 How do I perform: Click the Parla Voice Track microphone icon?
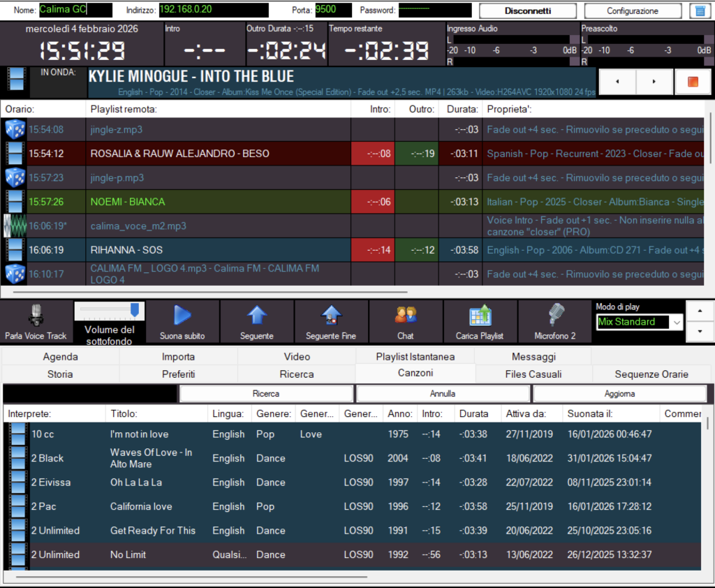[x=35, y=315]
